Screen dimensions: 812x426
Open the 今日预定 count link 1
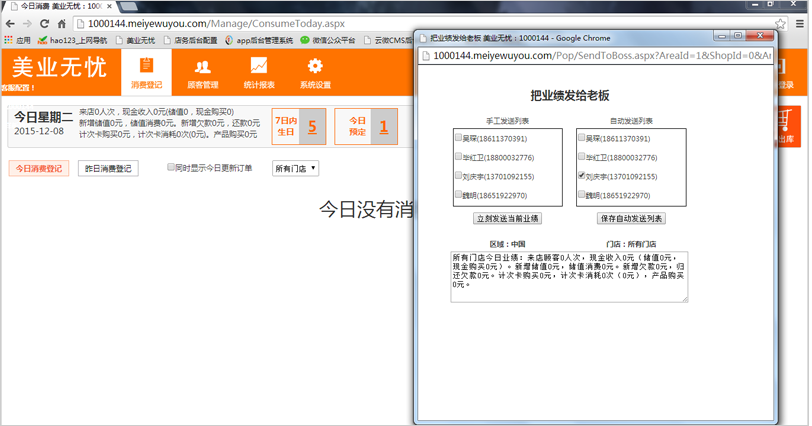384,127
